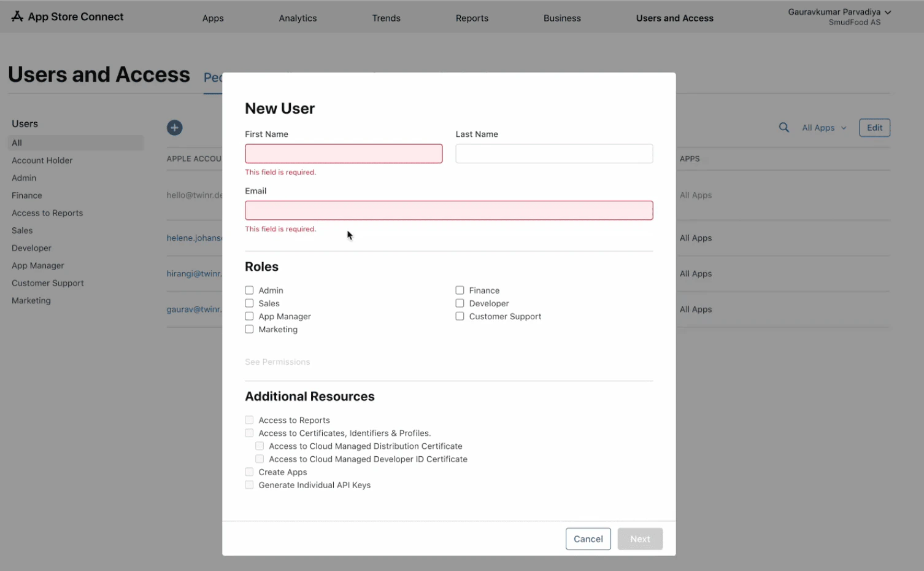This screenshot has width=924, height=571.
Task: Switch to Business section
Action: 562,18
